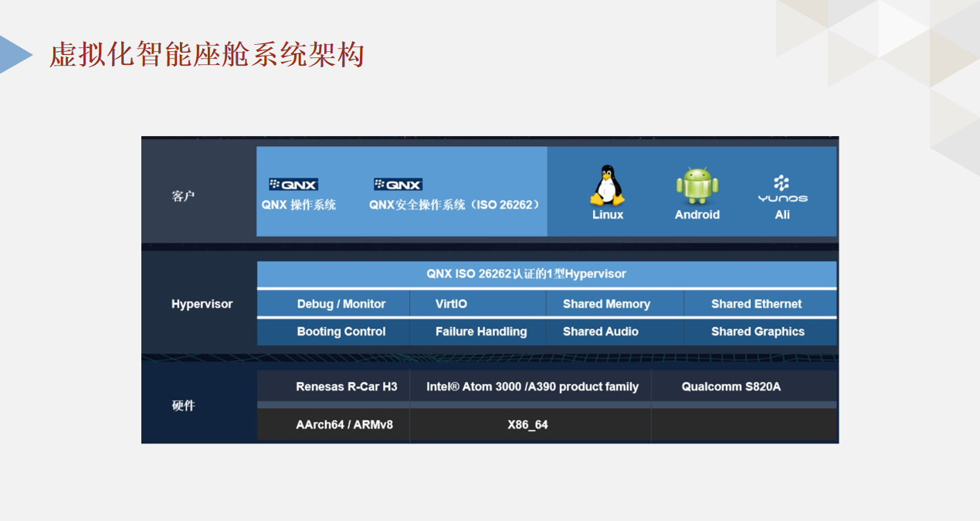Click the QNX ISO 26262认证的1型Hypervisor header
The image size is (980, 521).
547,274
